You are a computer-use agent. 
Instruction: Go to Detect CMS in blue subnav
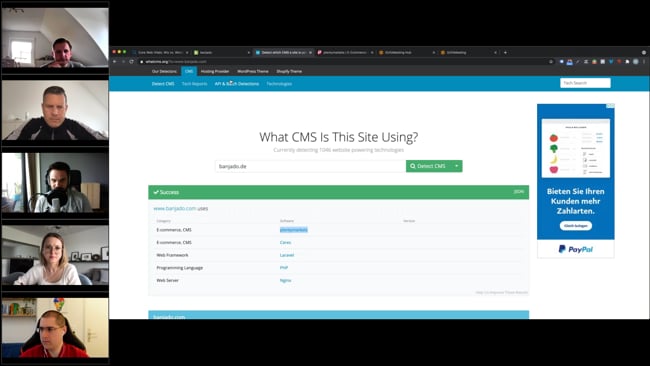click(x=163, y=84)
